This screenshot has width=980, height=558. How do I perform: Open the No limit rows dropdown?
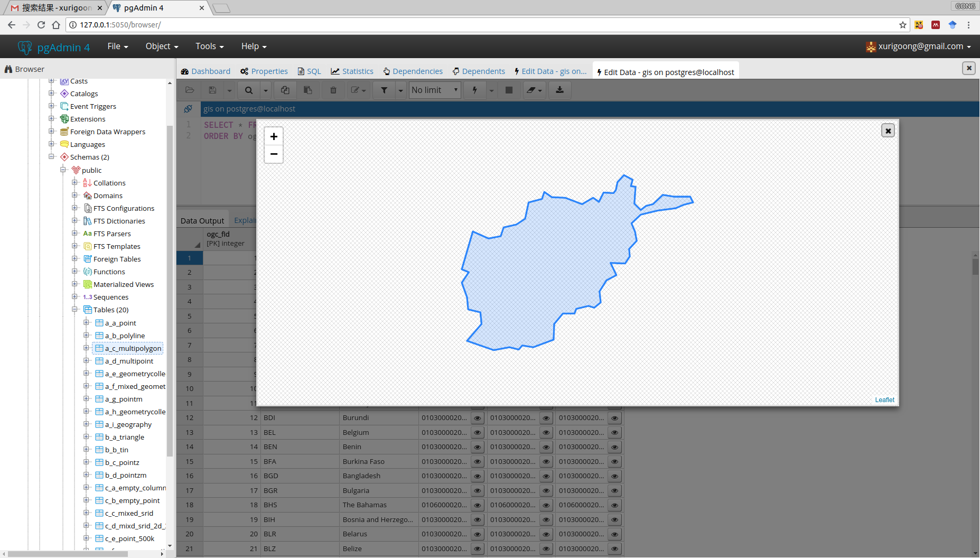435,90
